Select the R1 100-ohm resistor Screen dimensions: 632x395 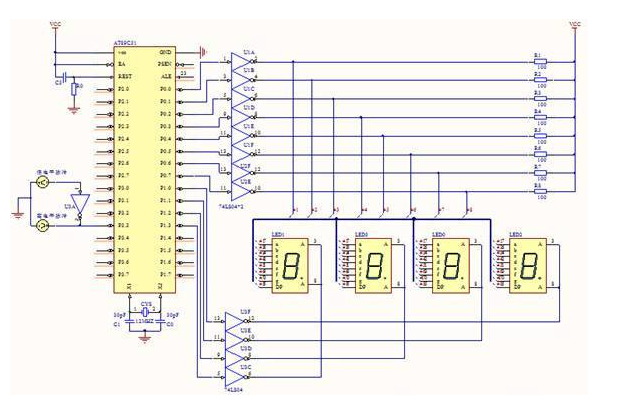point(540,62)
